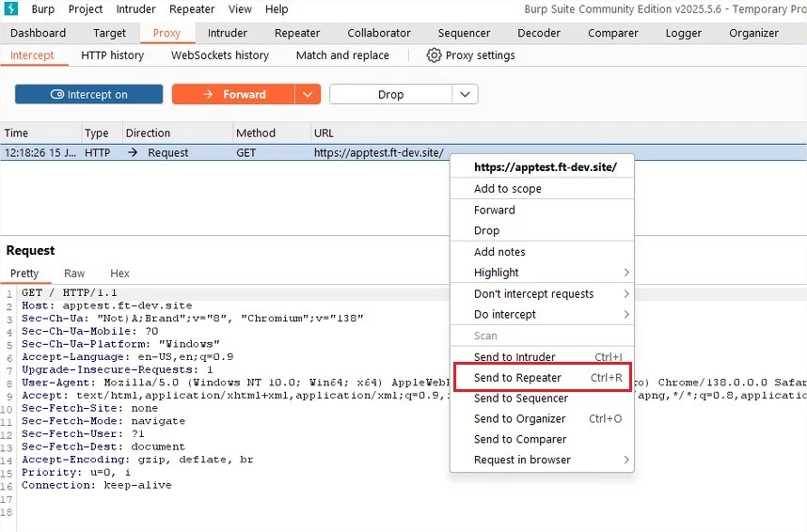Switch to the Logger tab
The height and width of the screenshot is (532, 807).
click(684, 33)
